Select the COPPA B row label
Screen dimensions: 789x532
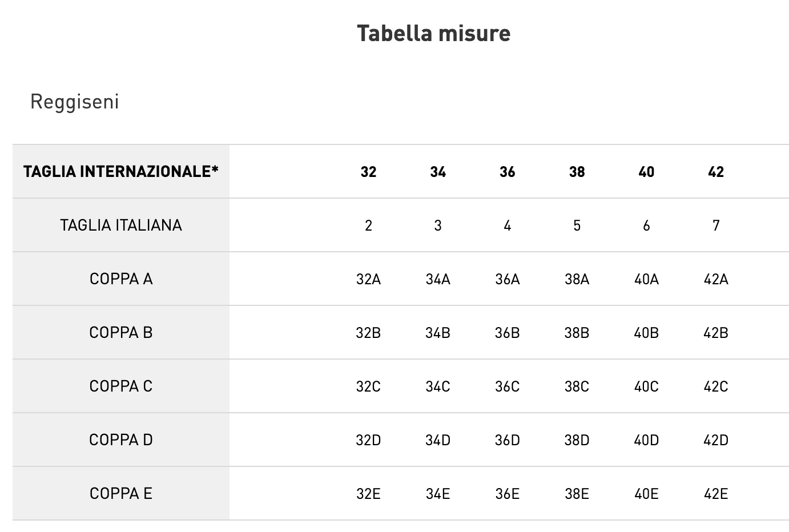click(121, 332)
